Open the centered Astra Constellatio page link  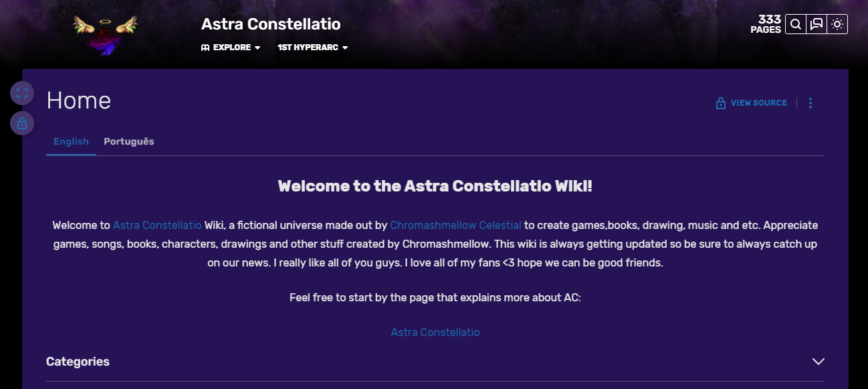(x=435, y=332)
